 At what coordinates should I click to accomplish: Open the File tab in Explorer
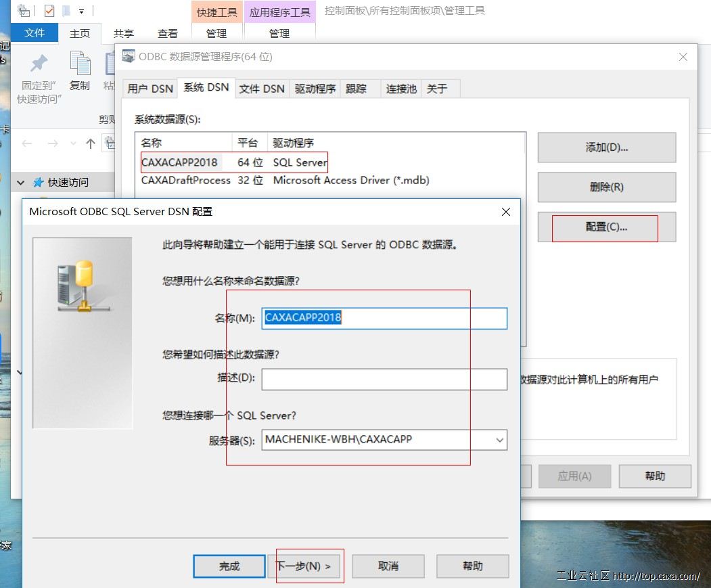[35, 32]
